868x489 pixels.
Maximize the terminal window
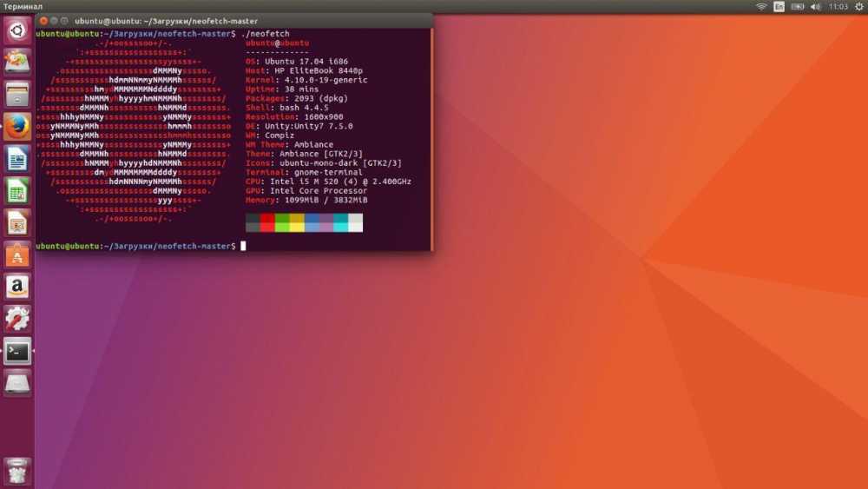pyautogui.click(x=64, y=21)
